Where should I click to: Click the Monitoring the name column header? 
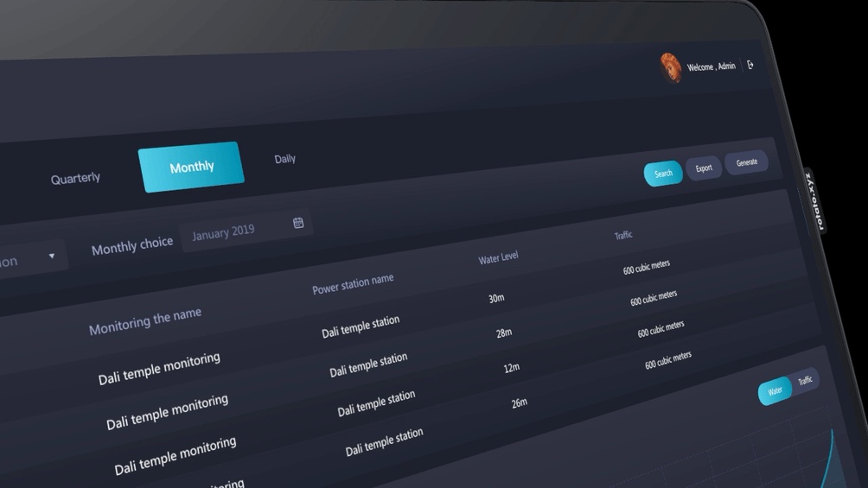[145, 321]
